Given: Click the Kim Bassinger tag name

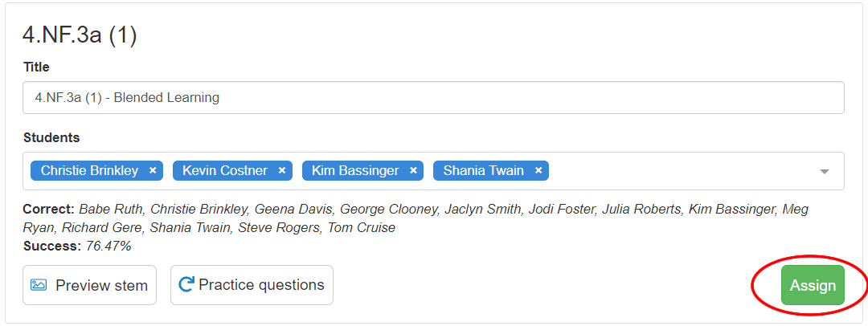Looking at the screenshot, I should tap(355, 170).
